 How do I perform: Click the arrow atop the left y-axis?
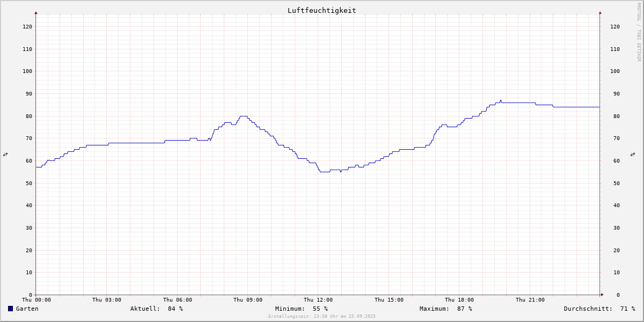click(x=36, y=12)
